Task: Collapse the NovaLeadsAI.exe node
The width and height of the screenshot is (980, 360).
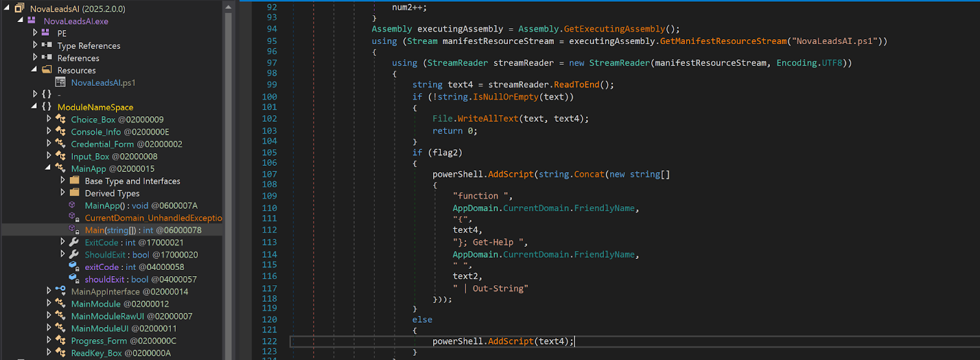Action: (x=20, y=21)
